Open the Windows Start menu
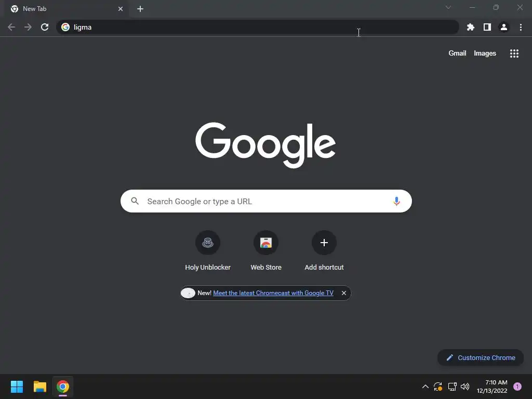 (17, 387)
